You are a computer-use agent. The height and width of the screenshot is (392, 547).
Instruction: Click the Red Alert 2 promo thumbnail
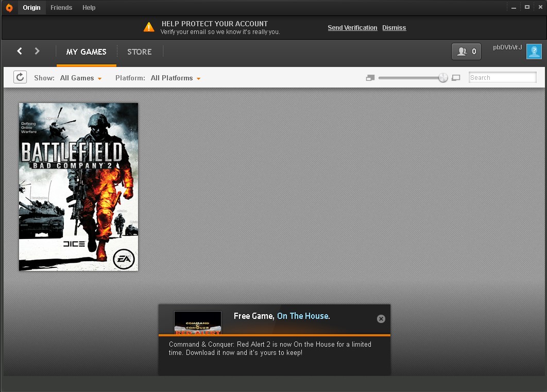pos(197,323)
